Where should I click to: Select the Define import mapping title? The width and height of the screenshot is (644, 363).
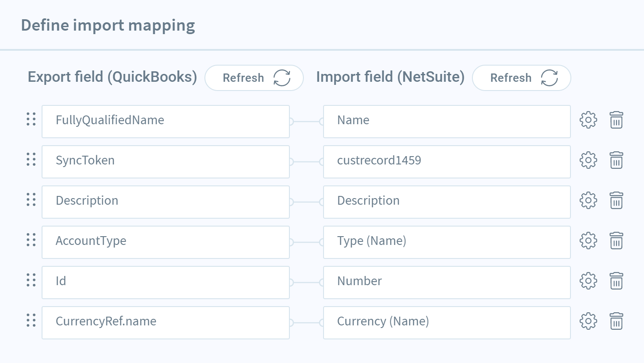(108, 25)
